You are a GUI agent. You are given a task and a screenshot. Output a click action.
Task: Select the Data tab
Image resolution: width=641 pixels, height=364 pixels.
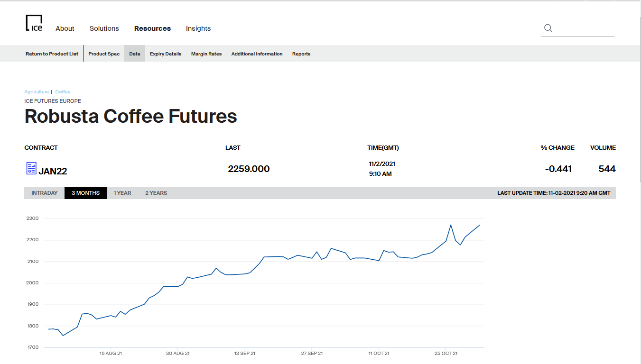[135, 54]
